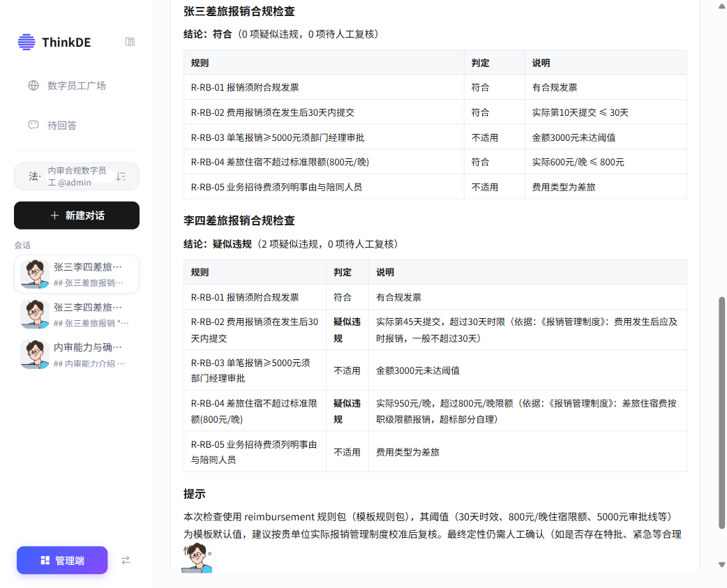Click the switch arrows icon beside 管理端
This screenshot has width=727, height=588.
[126, 560]
